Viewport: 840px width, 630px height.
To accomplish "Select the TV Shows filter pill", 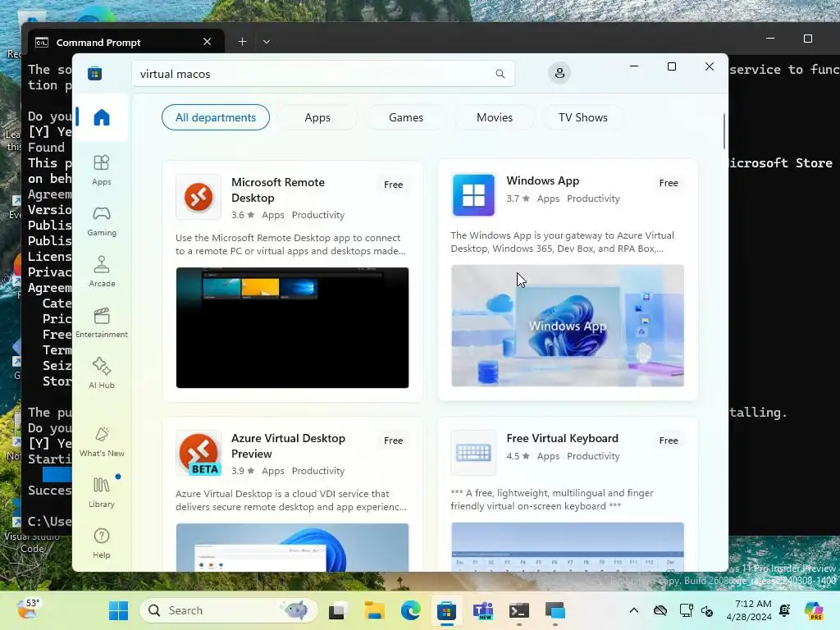I will pos(583,117).
